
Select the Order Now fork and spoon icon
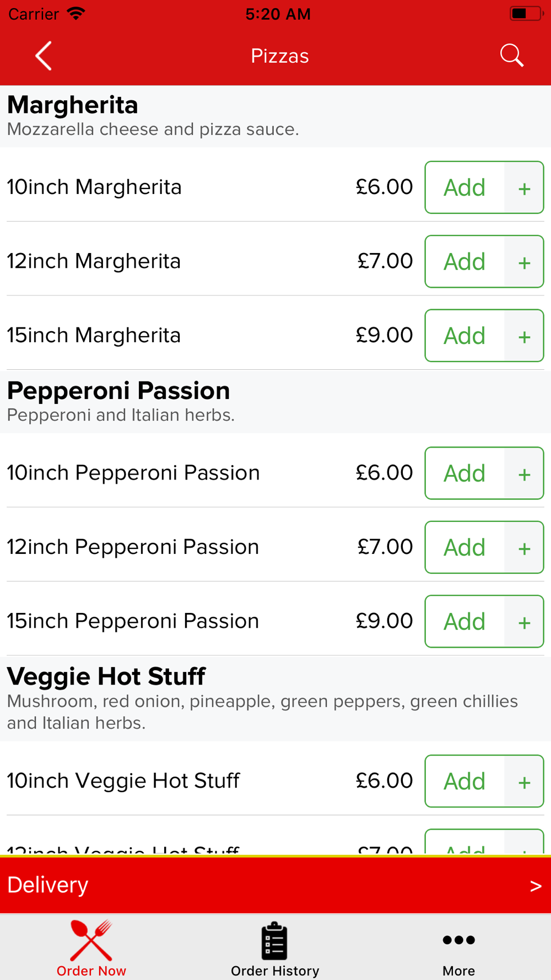91,940
